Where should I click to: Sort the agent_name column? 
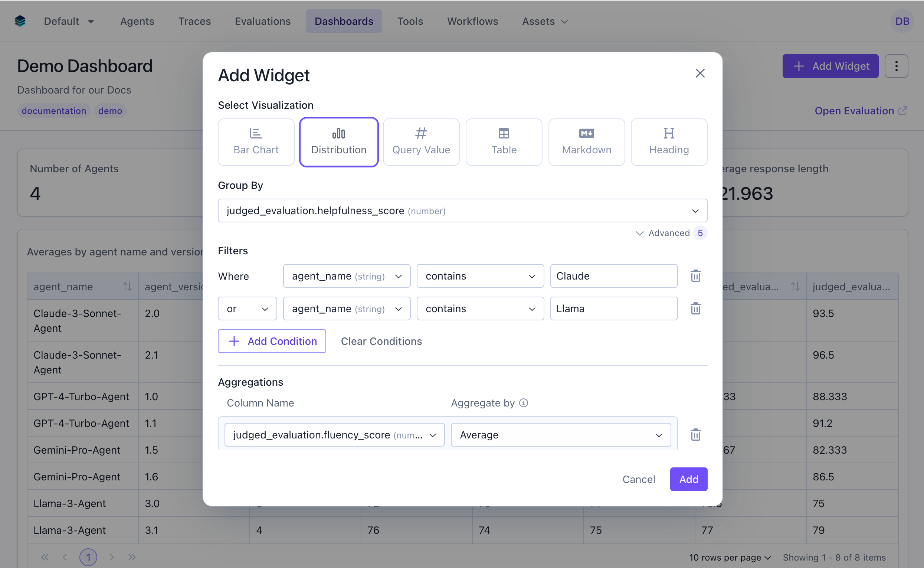(x=127, y=286)
